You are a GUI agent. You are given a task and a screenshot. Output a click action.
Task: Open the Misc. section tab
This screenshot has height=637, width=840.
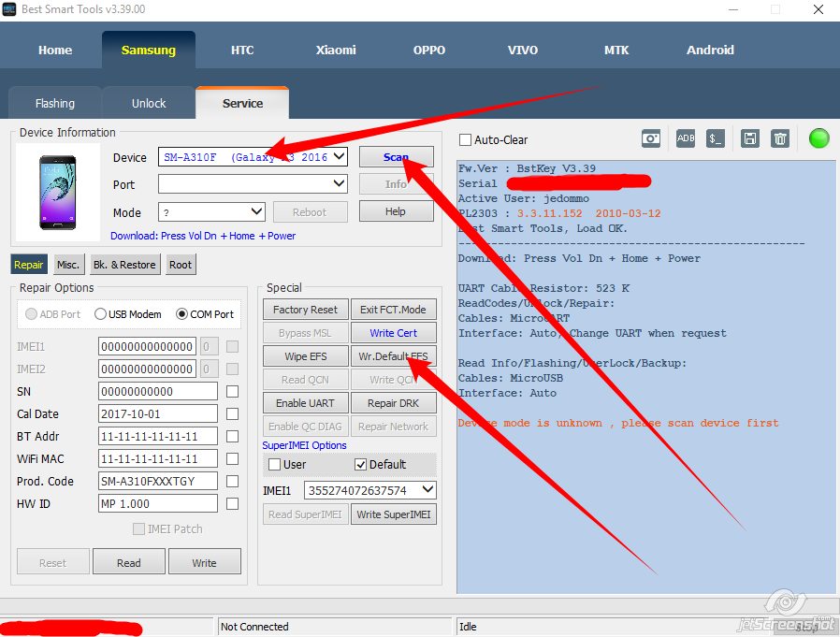[68, 265]
